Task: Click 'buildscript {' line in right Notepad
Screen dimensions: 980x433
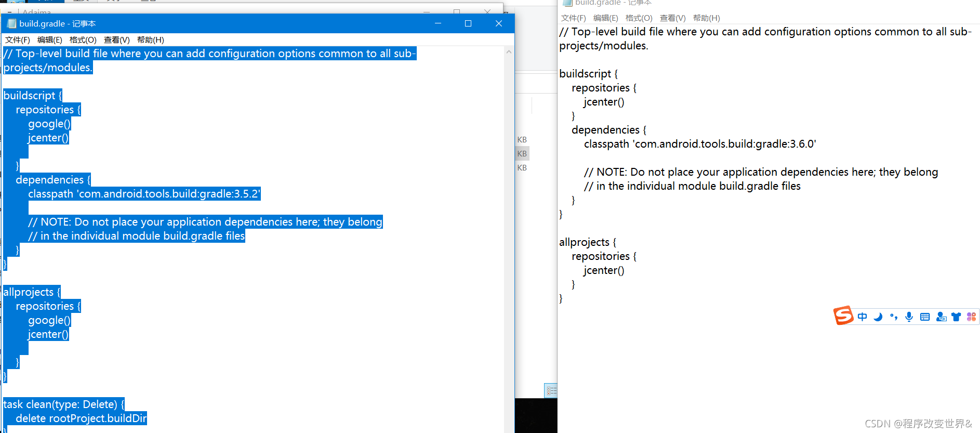Action: click(588, 74)
